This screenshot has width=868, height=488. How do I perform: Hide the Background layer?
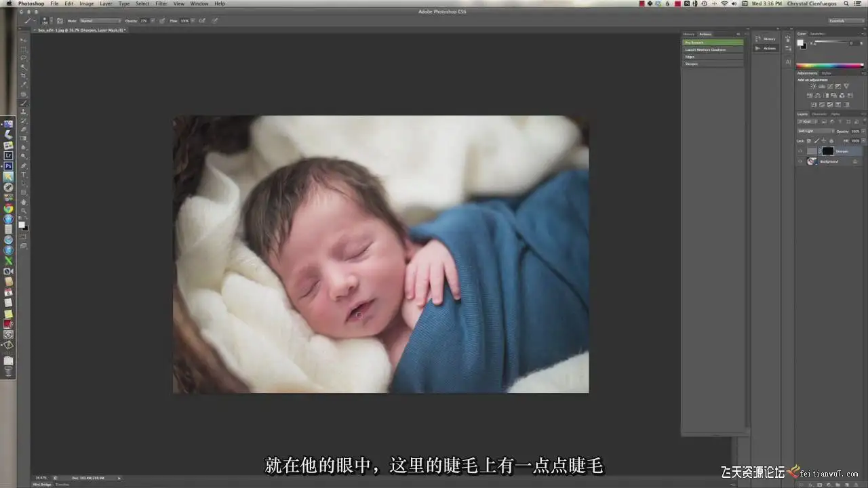coord(800,161)
